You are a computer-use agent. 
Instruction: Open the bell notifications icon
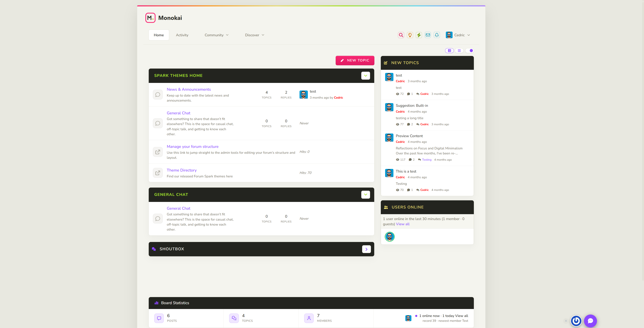(x=437, y=35)
